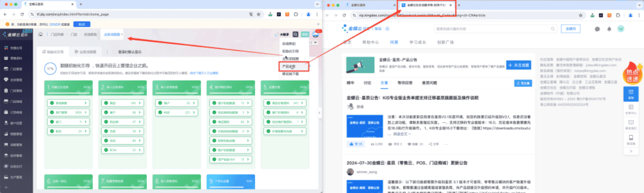
Task: Choose 移动端下载 in the help dropdown menu
Action: 290,73
